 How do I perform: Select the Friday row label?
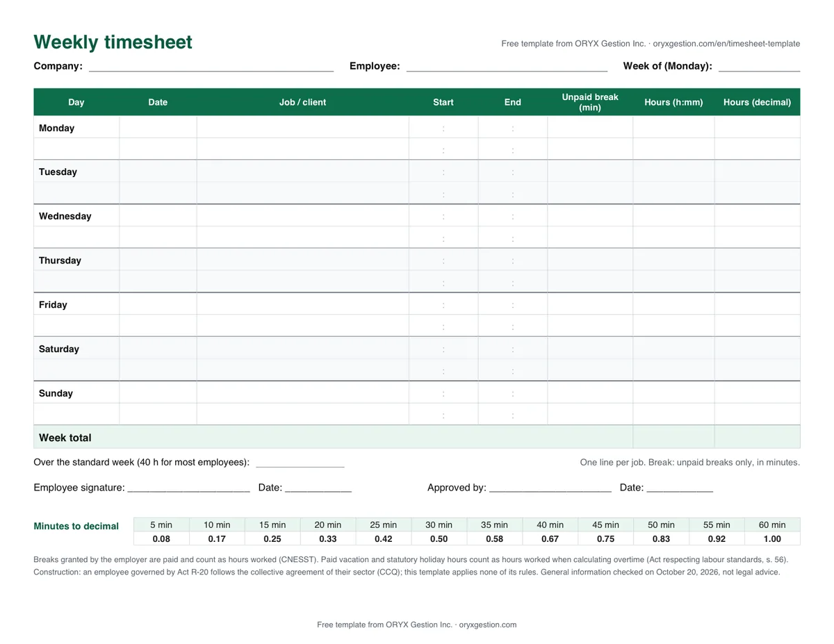(54, 305)
